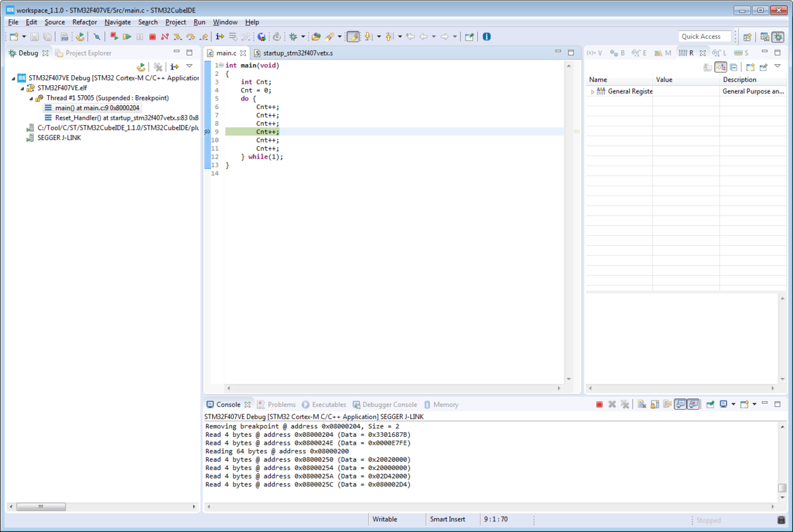Select the Step Over debug icon
The height and width of the screenshot is (532, 793).
point(191,37)
